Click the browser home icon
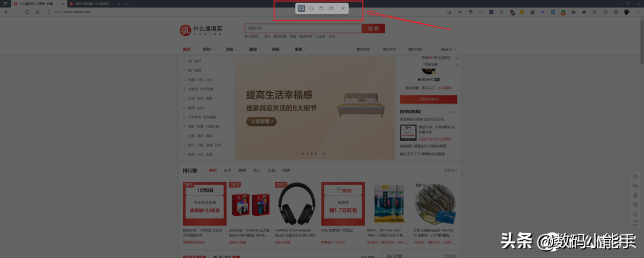 coord(38,12)
